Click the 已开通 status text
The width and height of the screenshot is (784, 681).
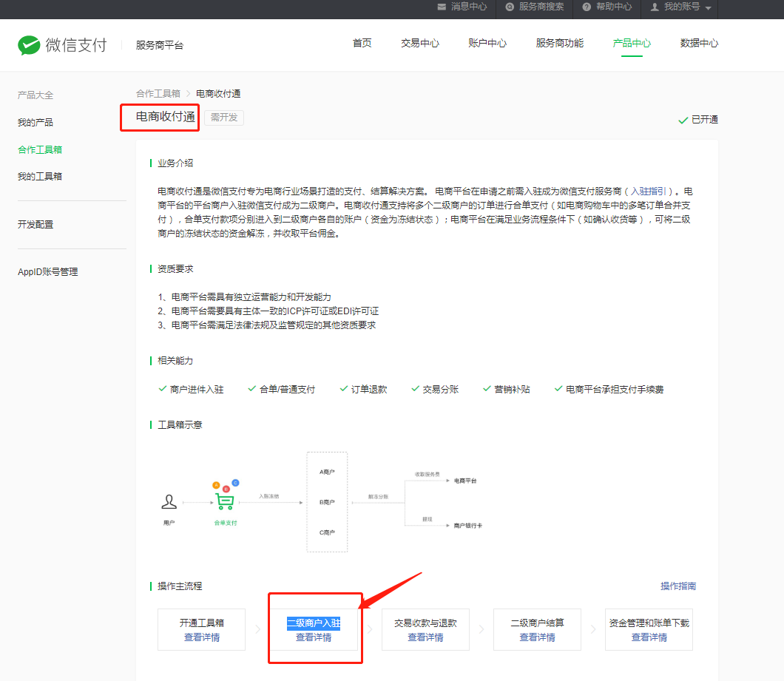(705, 120)
